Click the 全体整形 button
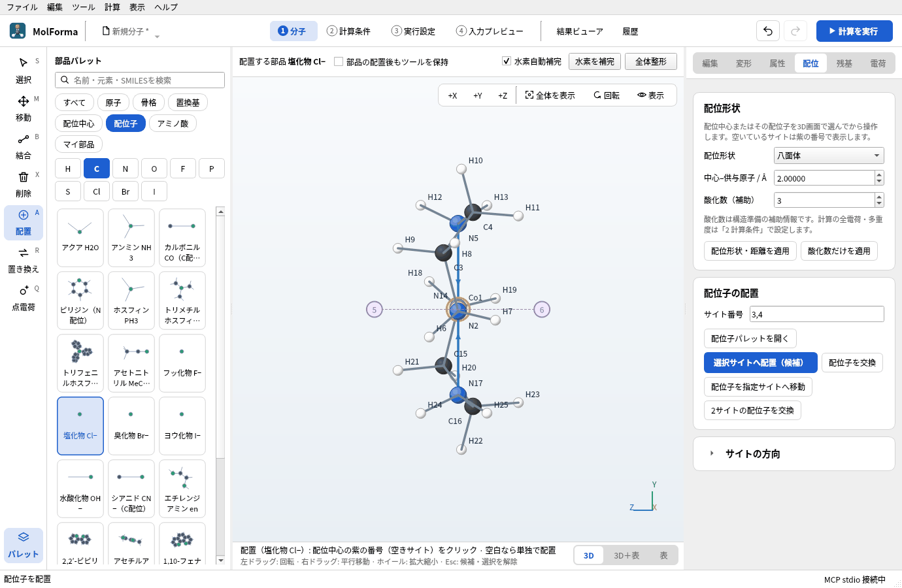902x588 pixels. pos(651,61)
